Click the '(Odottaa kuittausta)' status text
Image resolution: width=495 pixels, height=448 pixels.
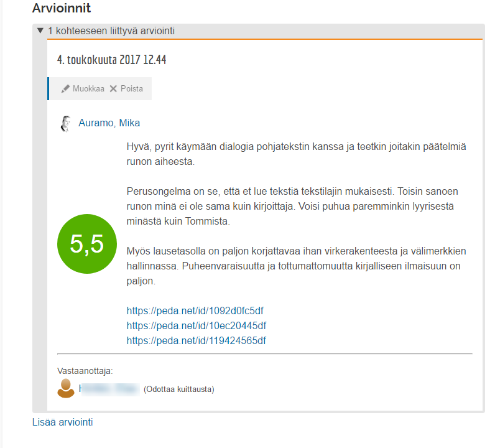(x=178, y=390)
